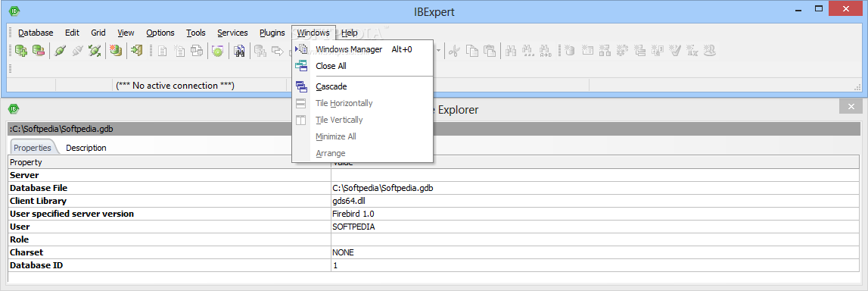Click the Property column header
Viewport: 868px width, 291px height.
coord(170,162)
